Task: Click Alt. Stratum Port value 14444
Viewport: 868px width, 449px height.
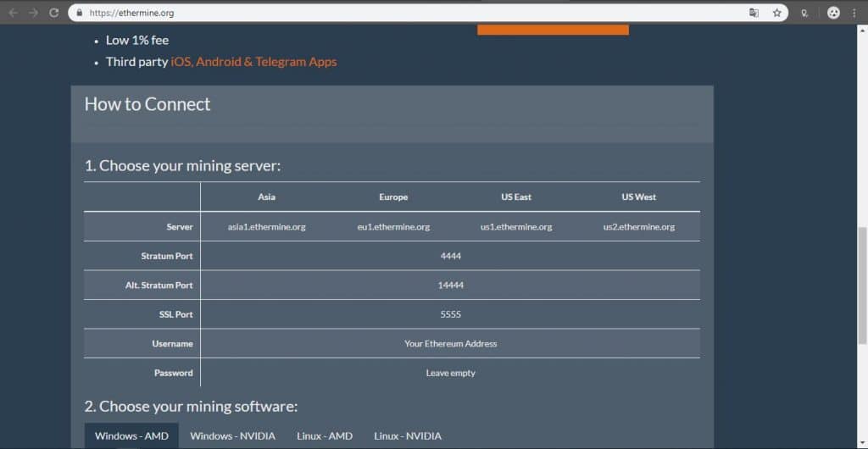Action: pos(451,285)
